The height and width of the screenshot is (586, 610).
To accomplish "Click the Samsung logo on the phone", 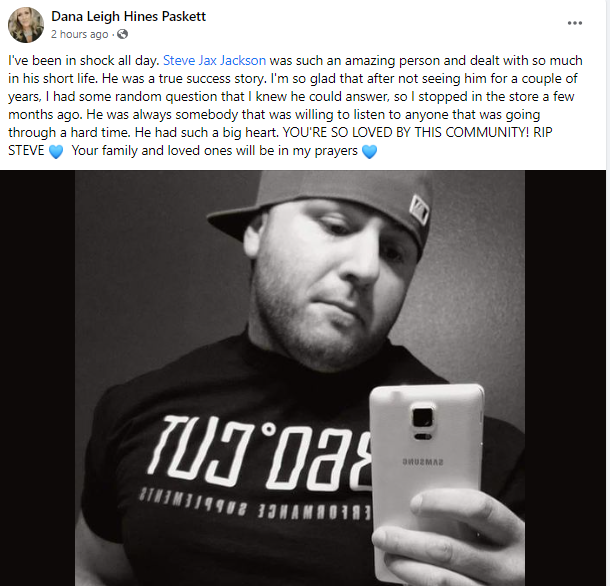I will 422,462.
